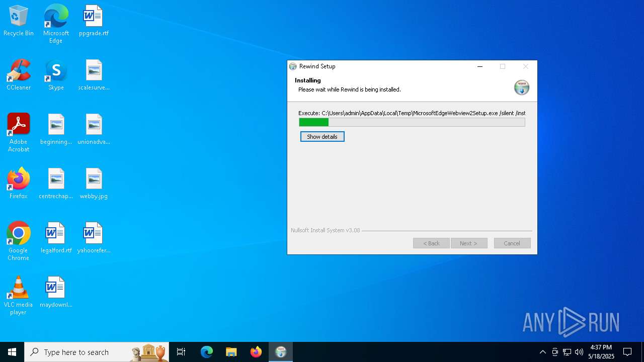
Task: Open Adobe Acrobat desktop shortcut
Action: point(19,133)
